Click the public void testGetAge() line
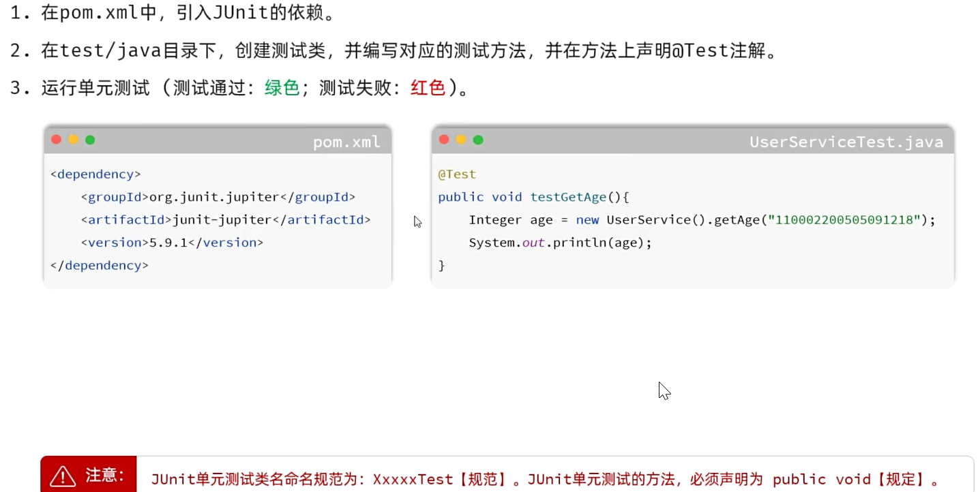Screen dimensions: 980x492 533,198
